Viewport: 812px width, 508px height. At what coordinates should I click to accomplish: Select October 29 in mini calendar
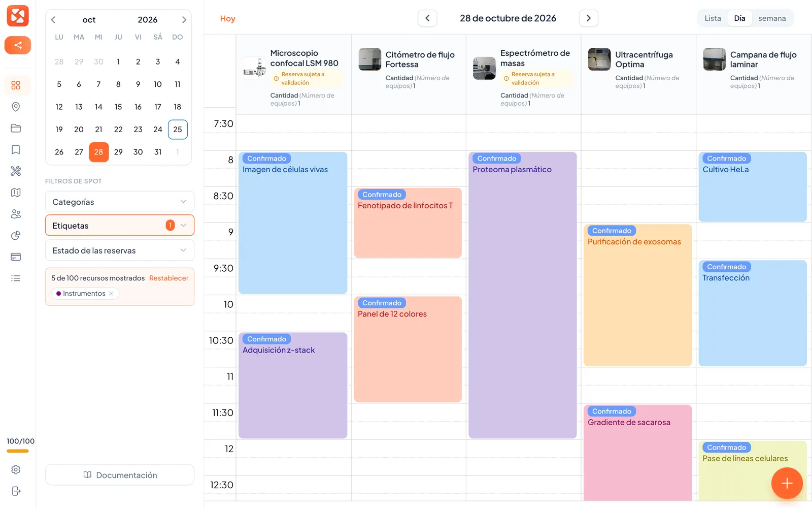coord(118,152)
